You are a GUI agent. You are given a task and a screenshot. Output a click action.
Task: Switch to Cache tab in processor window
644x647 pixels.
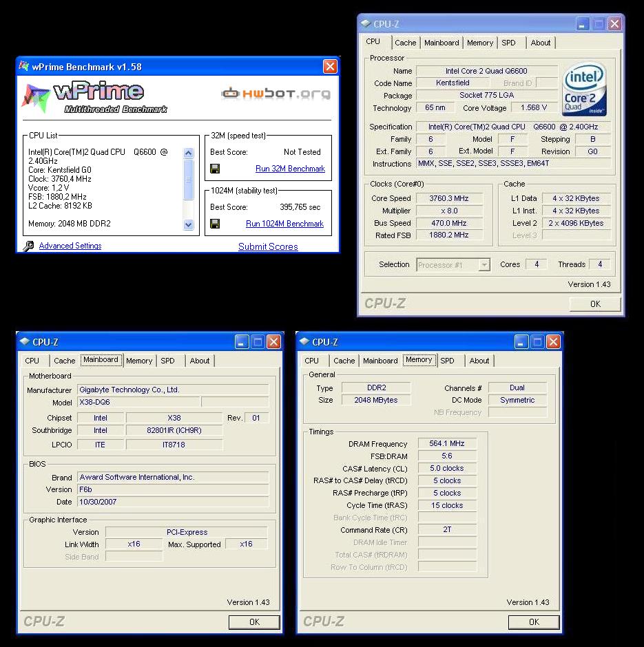(406, 43)
